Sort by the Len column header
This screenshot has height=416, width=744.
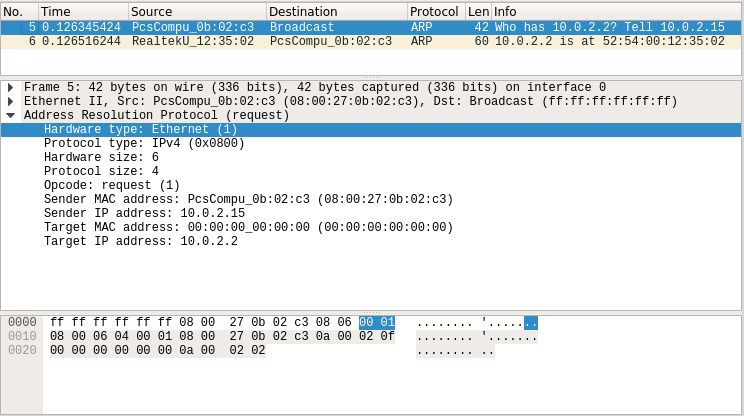click(478, 11)
